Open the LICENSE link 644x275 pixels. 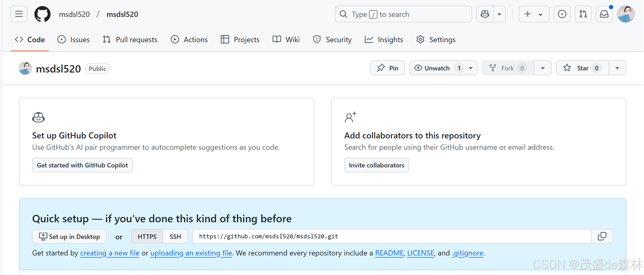click(421, 253)
